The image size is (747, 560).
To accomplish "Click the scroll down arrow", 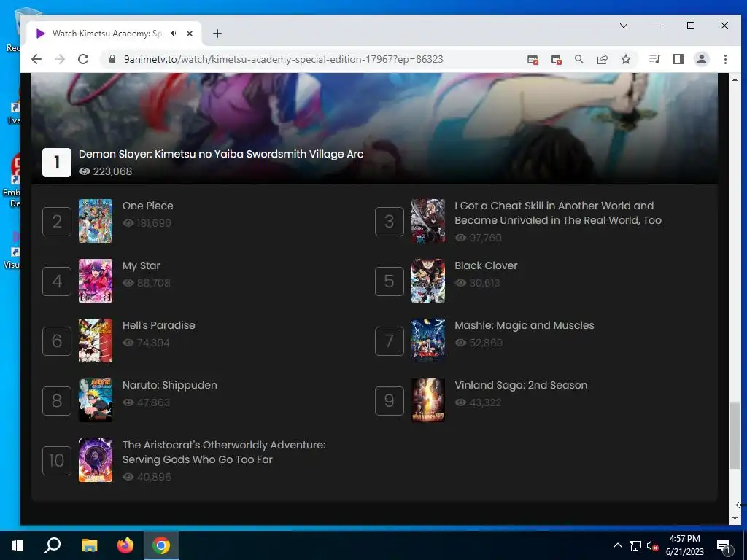I will tap(735, 518).
